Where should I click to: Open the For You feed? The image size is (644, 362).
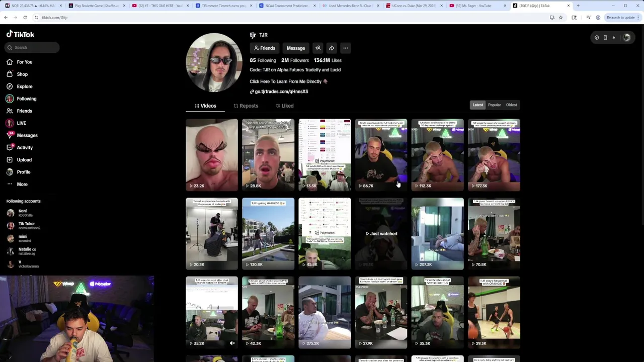[20, 62]
